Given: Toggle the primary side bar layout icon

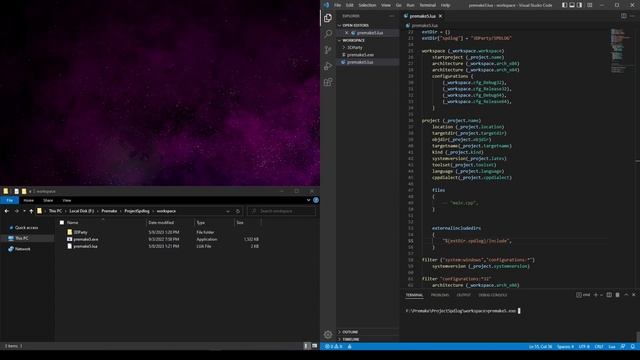Looking at the screenshot, I should [x=564, y=5].
